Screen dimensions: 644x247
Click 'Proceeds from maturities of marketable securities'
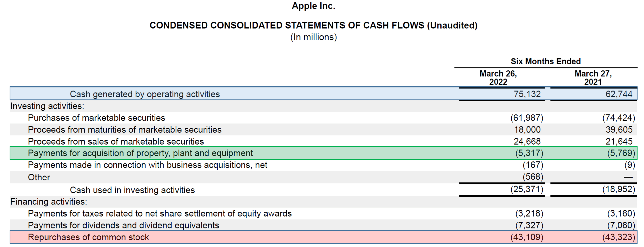point(125,130)
